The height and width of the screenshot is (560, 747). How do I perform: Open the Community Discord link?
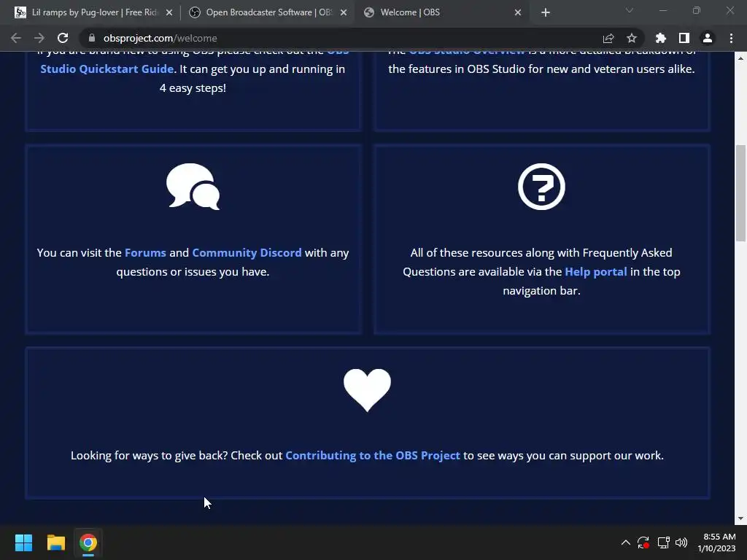247,253
